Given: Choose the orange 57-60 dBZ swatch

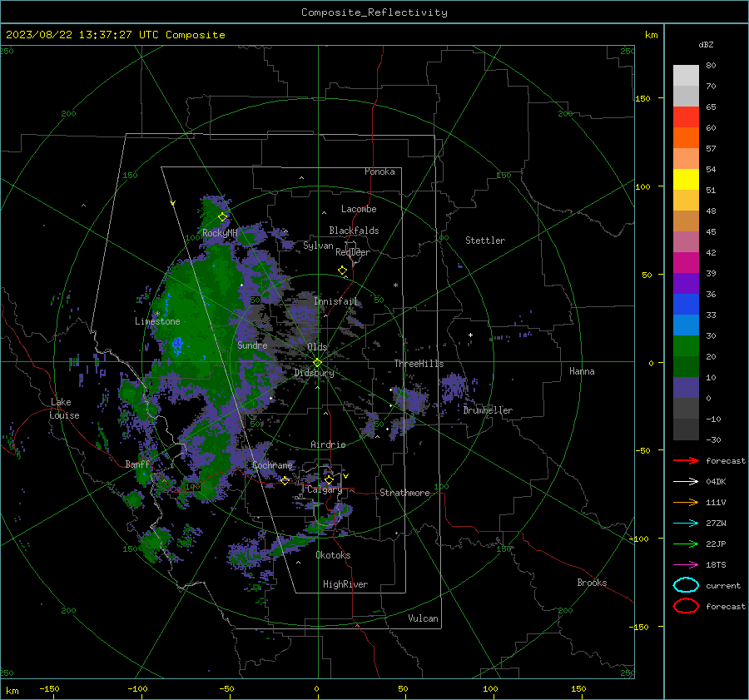Looking at the screenshot, I should pos(686,138).
